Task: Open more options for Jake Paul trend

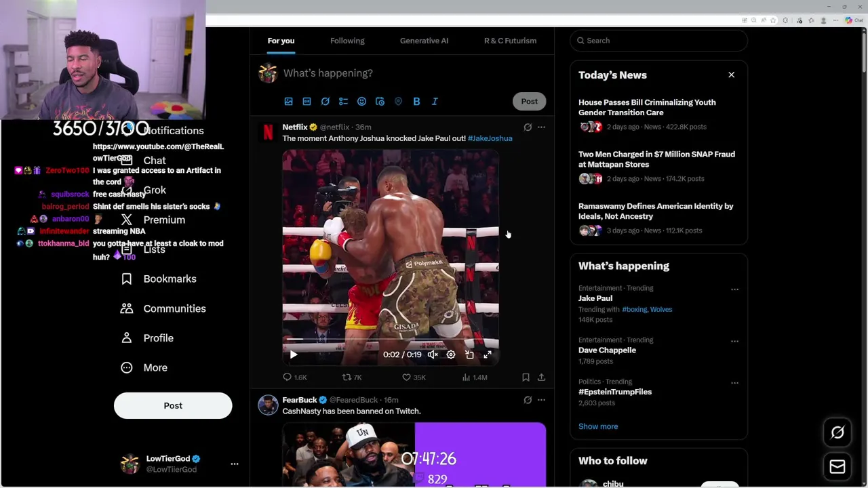Action: click(734, 289)
